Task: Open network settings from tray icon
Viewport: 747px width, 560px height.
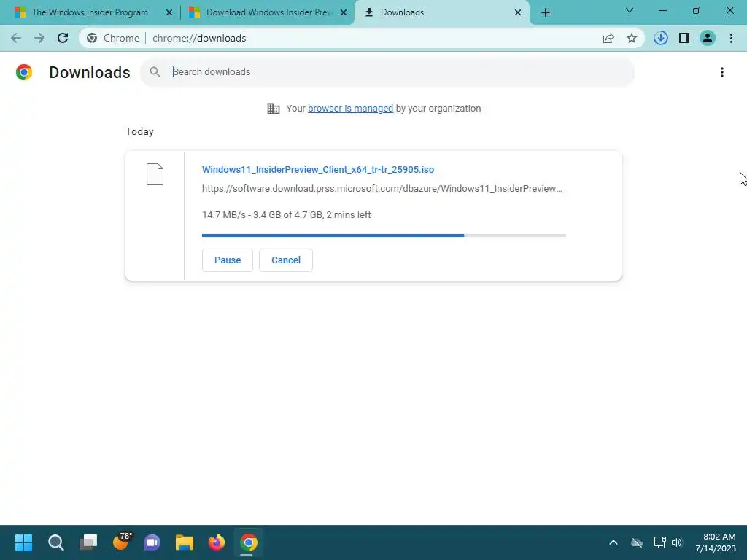Action: (x=659, y=542)
